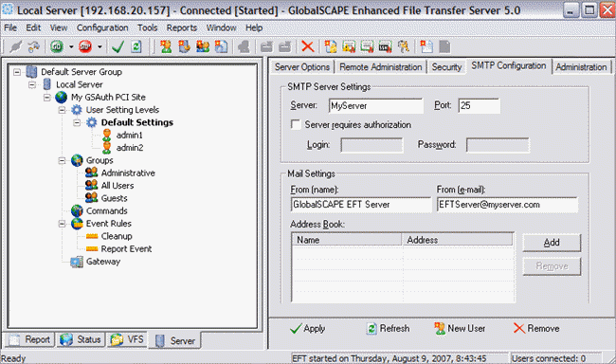This screenshot has height=364, width=616.
Task: Click the green checkmark toolbar icon
Action: pos(118,47)
